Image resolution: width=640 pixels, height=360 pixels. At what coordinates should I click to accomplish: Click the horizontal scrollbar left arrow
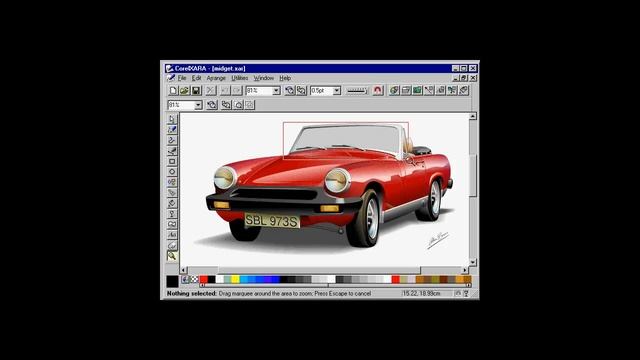click(x=183, y=270)
